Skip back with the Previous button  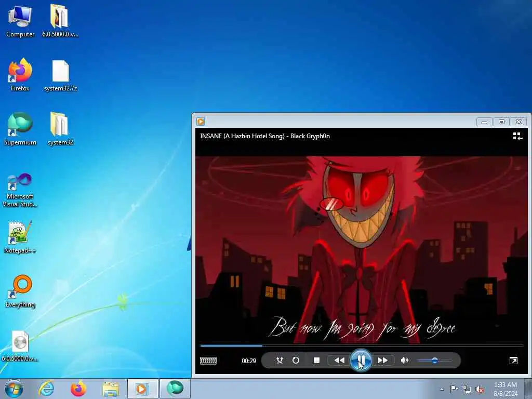(339, 361)
